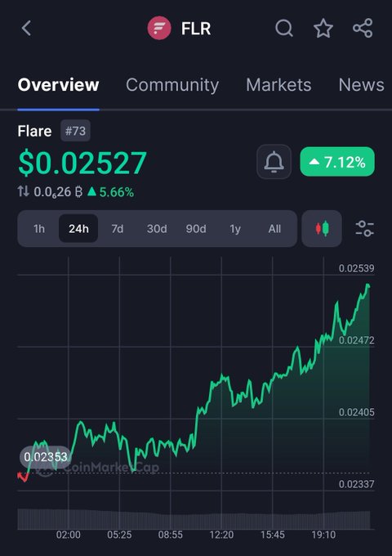Go back with the left chevron arrow
392x556 pixels.
click(27, 28)
